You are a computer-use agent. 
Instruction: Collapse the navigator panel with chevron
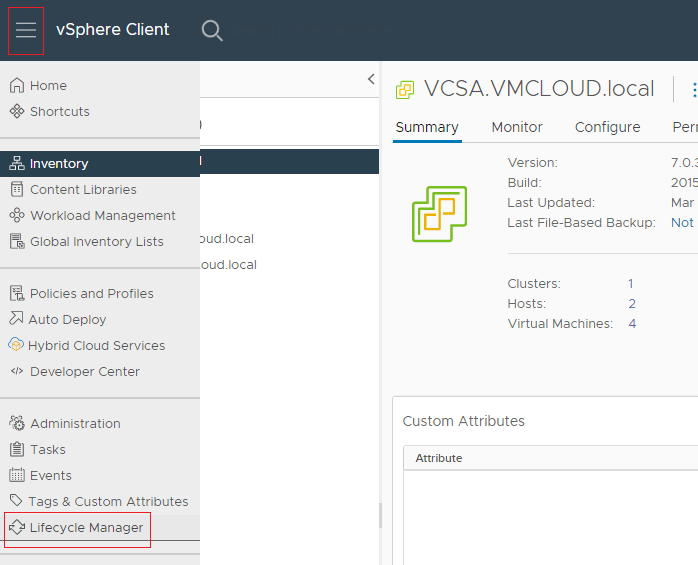tap(371, 79)
